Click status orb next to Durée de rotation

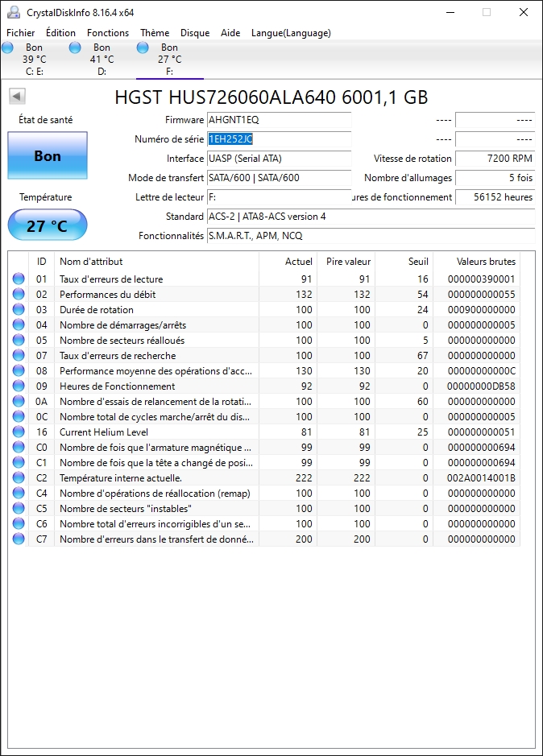(x=19, y=310)
